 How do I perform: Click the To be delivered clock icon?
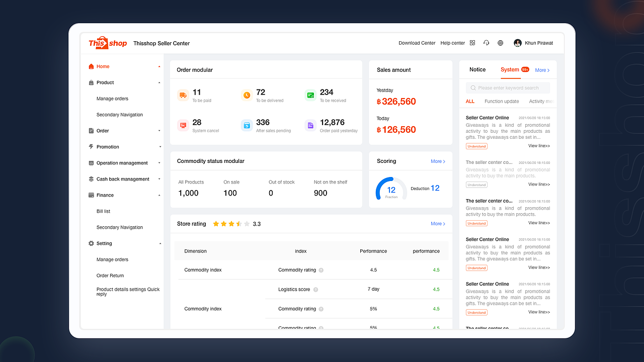(x=247, y=95)
